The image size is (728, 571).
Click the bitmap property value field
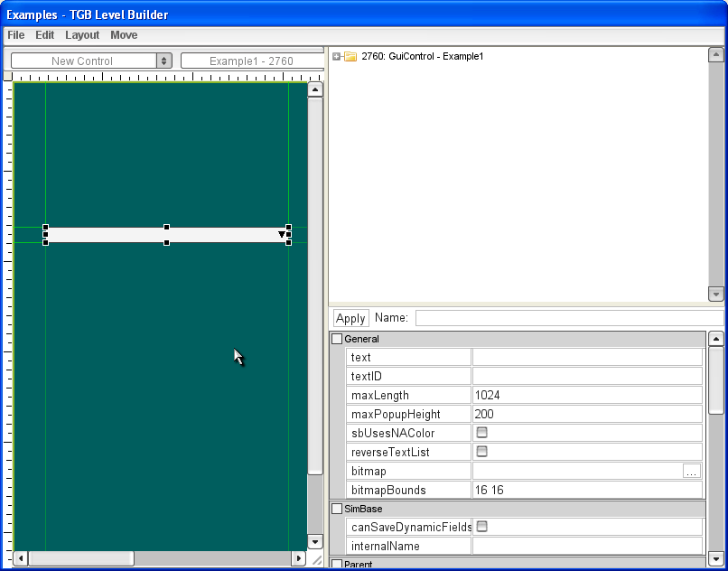[577, 471]
